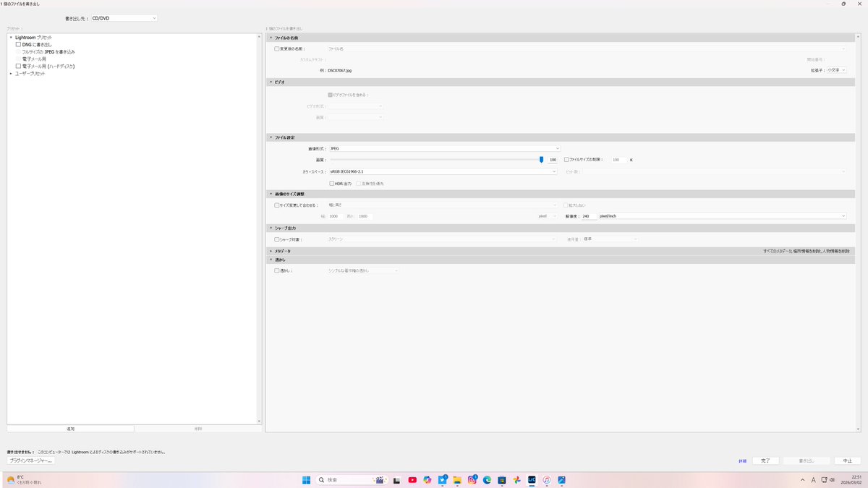The height and width of the screenshot is (488, 868).
Task: Open YouTube from the taskbar
Action: pos(412,479)
